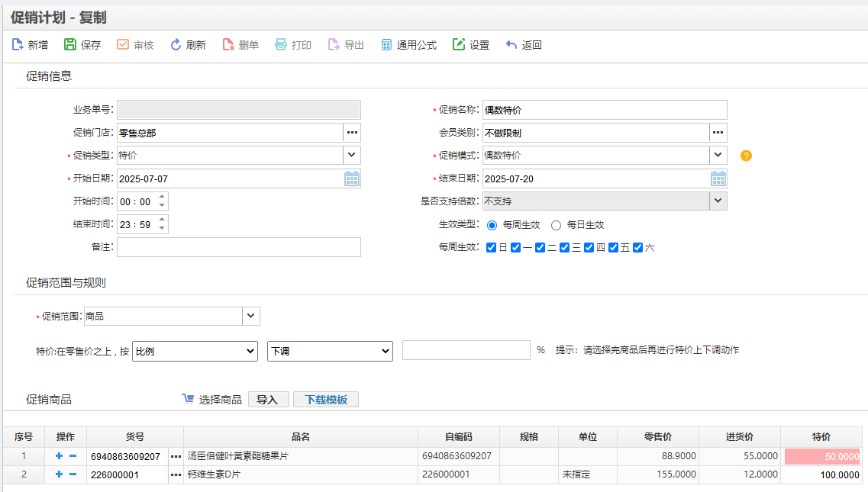The width and height of the screenshot is (868, 492).
Task: Click the 品名 column header
Action: (x=301, y=437)
